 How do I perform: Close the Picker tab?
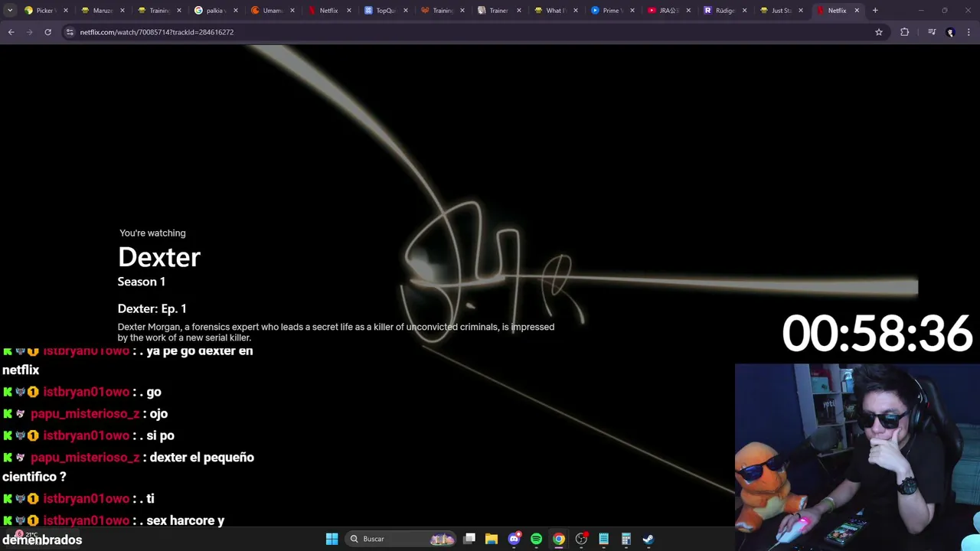(65, 11)
